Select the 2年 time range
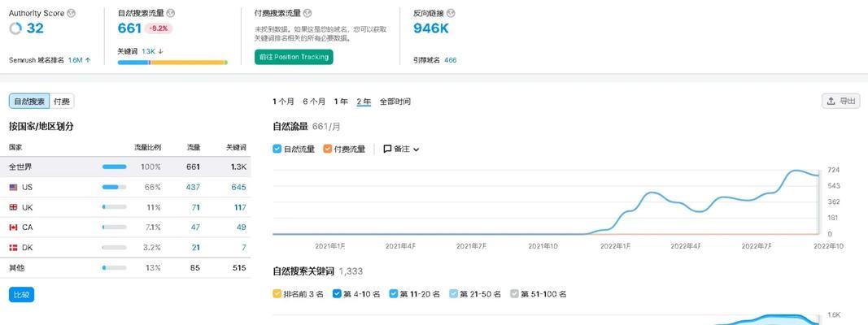The height and width of the screenshot is (325, 868). point(364,102)
